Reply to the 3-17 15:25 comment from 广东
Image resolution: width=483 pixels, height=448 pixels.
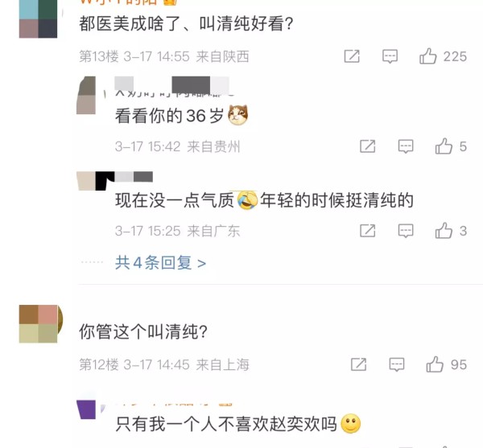[x=406, y=231]
